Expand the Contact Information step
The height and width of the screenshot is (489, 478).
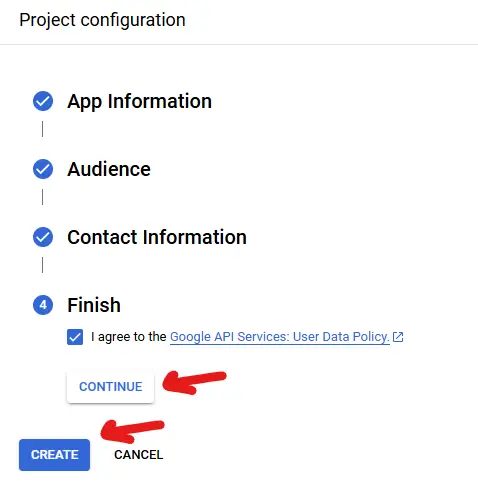pyautogui.click(x=157, y=237)
